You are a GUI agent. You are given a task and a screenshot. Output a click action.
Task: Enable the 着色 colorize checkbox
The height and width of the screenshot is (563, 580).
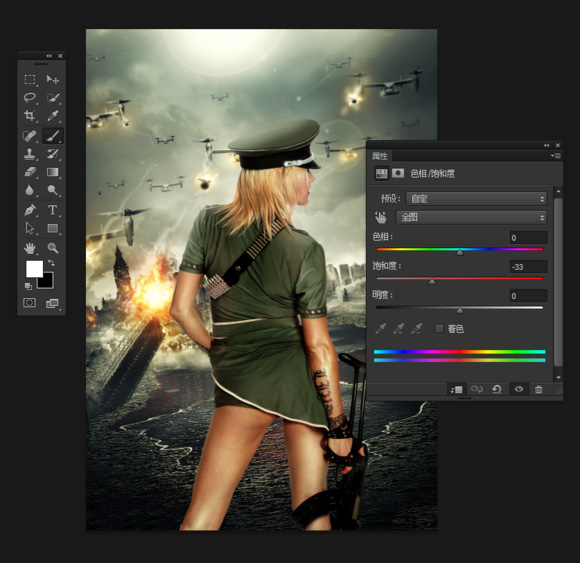[439, 328]
